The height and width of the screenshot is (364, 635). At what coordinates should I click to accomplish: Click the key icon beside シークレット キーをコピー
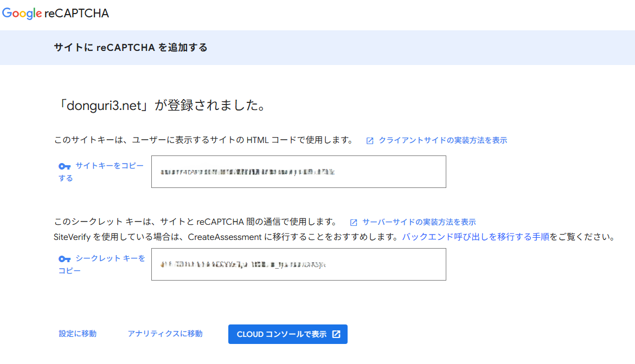click(x=65, y=259)
